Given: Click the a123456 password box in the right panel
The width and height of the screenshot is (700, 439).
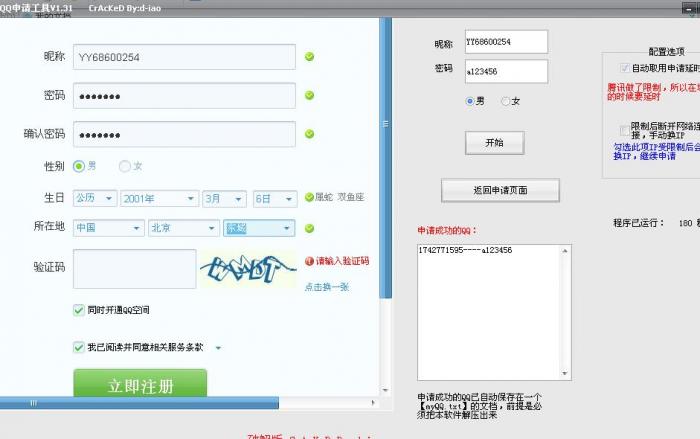Looking at the screenshot, I should click(x=506, y=71).
